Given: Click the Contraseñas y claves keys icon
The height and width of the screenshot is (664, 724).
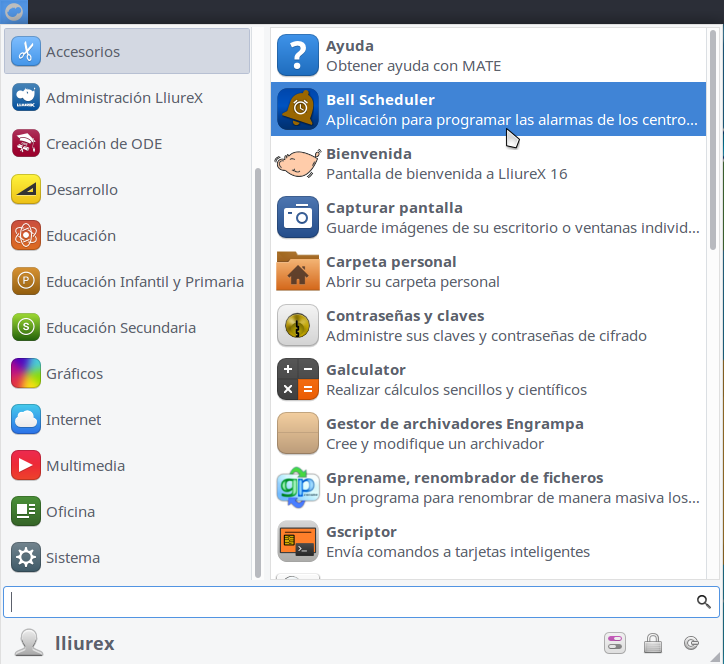Looking at the screenshot, I should [297, 325].
